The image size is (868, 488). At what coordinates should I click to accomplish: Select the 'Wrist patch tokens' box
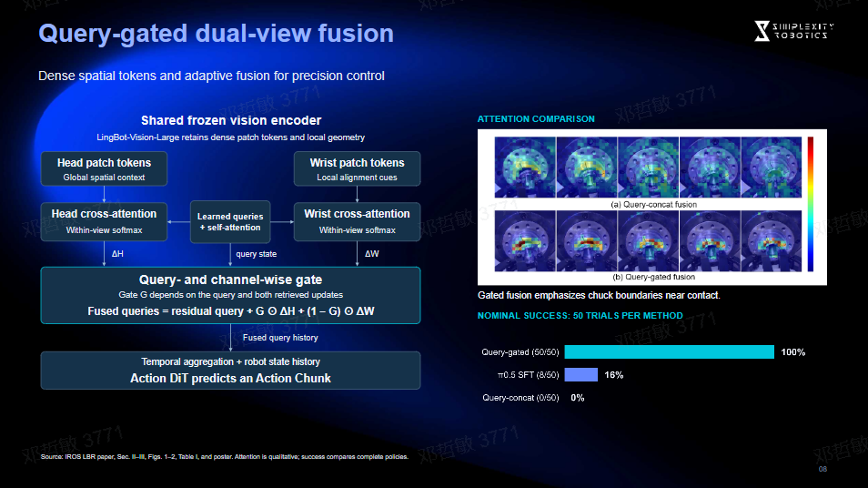pos(357,169)
